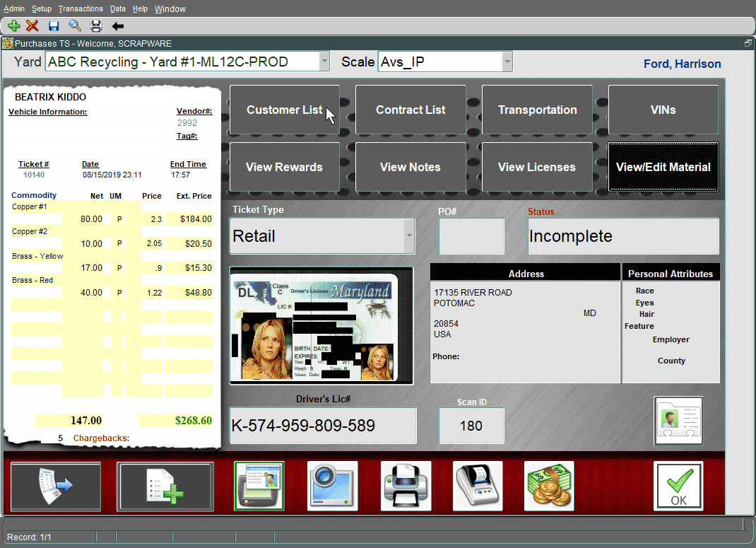Change Ticket Type from Retail via dropdown
This screenshot has width=756, height=548.
408,235
